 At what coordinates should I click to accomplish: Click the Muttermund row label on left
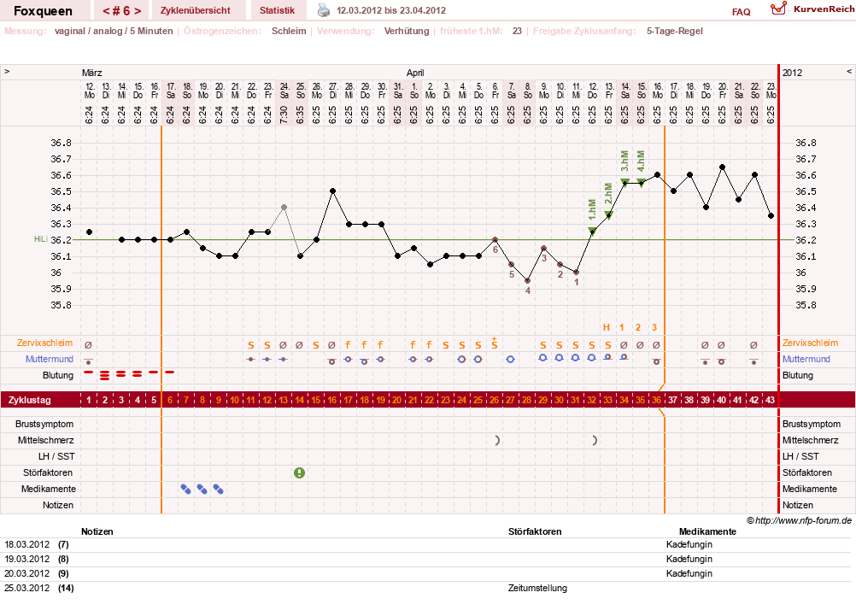point(50,360)
